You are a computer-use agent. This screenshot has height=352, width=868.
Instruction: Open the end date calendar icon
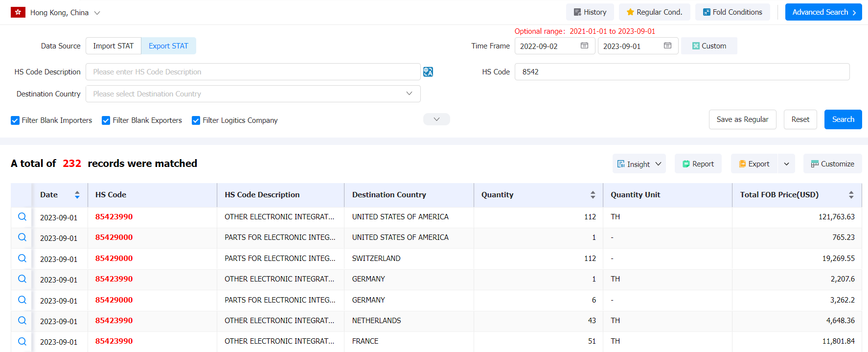(667, 46)
